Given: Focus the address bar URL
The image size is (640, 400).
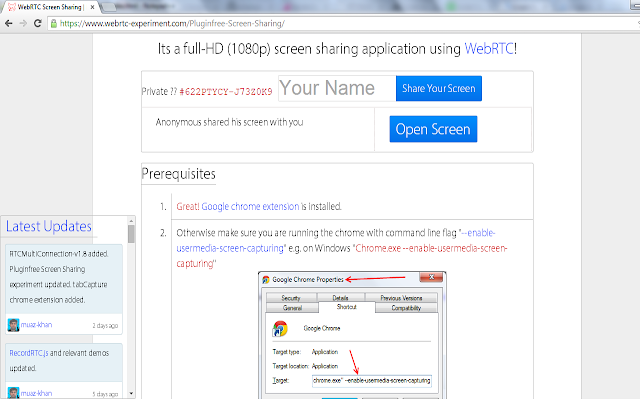Looking at the screenshot, I should (x=172, y=24).
